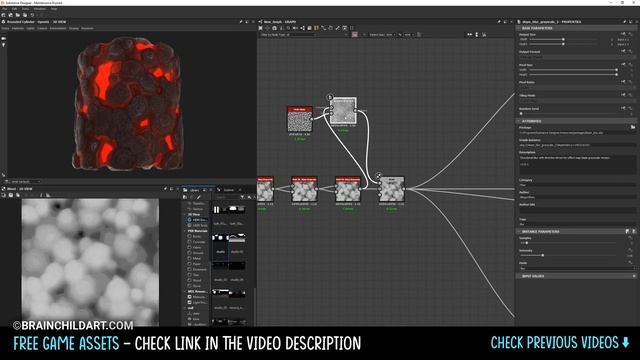Open the Environment menu in 3D view
The height and width of the screenshot is (360, 640).
point(58,28)
